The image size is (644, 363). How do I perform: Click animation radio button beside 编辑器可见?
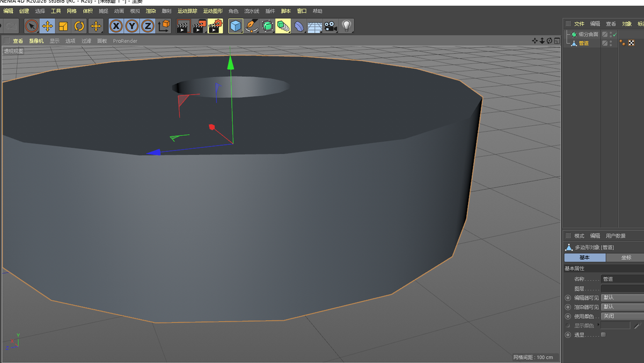(x=568, y=297)
